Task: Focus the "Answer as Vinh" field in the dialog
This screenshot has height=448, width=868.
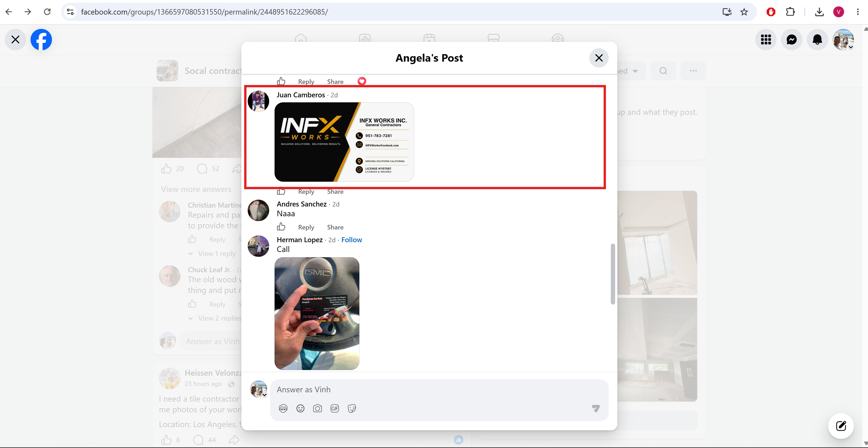Action: point(439,390)
